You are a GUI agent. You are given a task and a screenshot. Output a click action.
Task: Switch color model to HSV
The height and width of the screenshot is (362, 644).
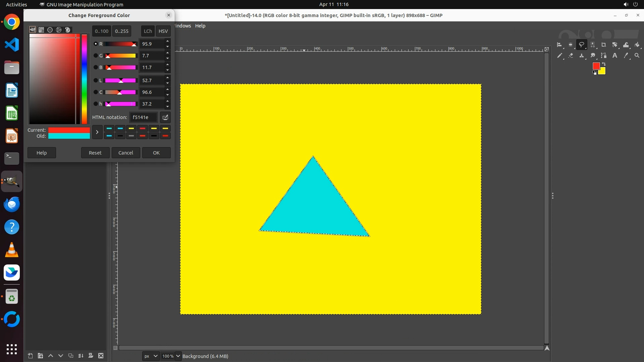coord(163,31)
